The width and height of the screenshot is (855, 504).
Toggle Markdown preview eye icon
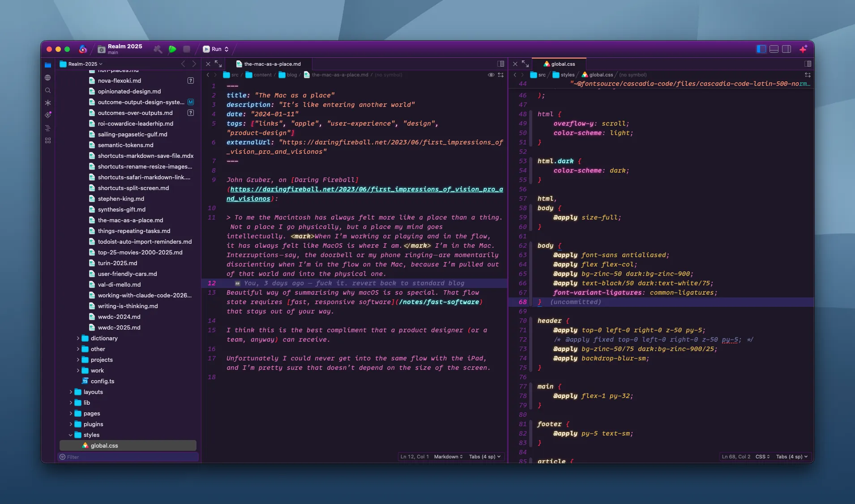click(x=491, y=75)
